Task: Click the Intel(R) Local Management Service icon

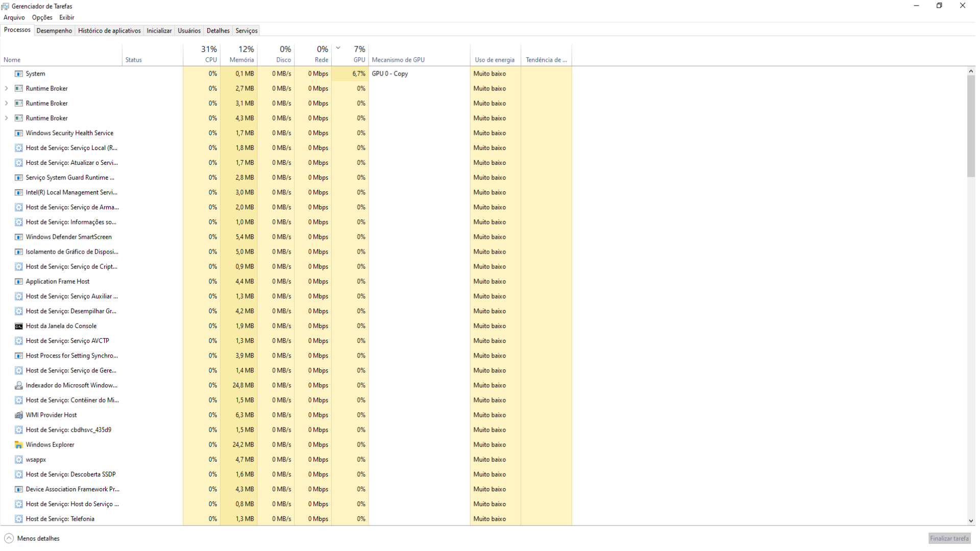Action: (19, 192)
